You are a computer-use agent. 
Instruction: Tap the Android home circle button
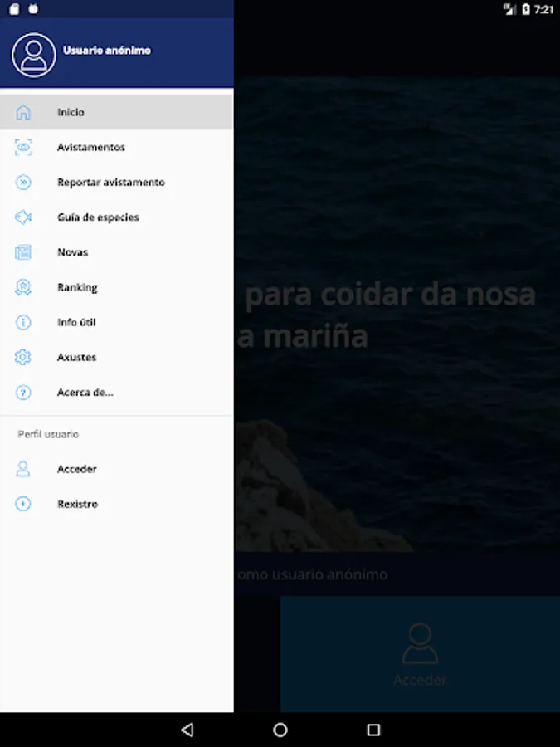coord(280,730)
